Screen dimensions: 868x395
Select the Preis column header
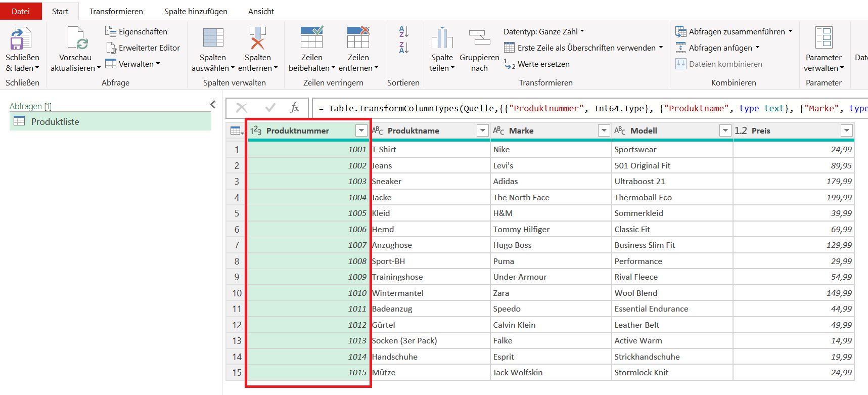click(x=761, y=130)
